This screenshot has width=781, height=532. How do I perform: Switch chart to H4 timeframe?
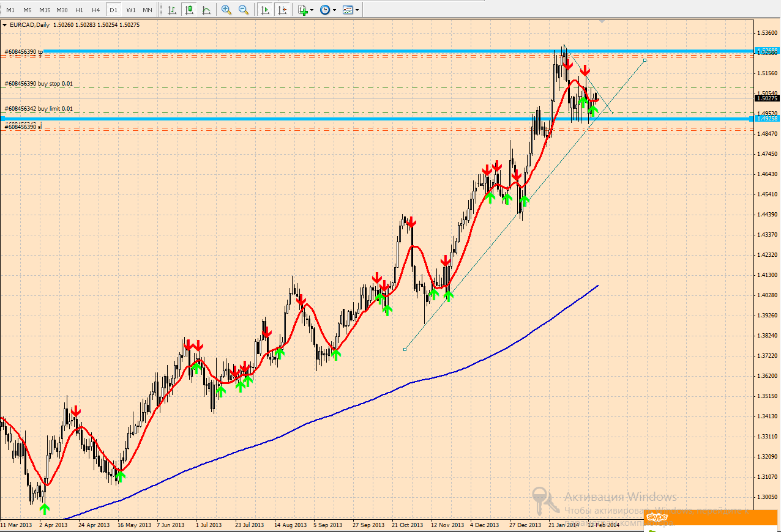pyautogui.click(x=96, y=10)
